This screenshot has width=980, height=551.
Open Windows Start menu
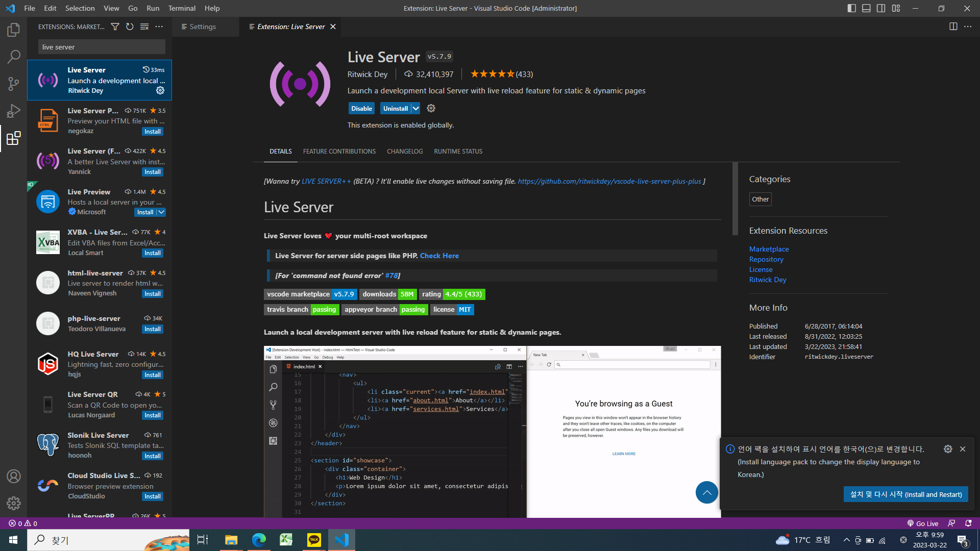click(x=13, y=540)
